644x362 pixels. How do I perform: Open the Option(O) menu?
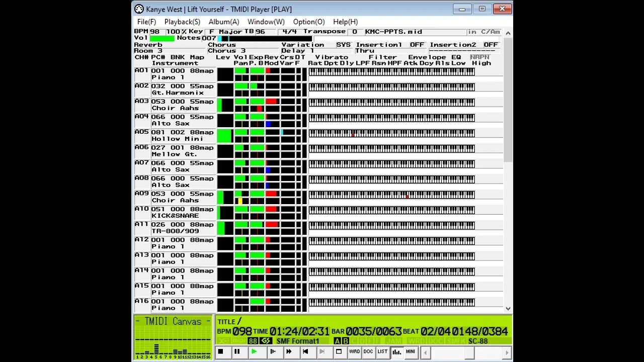[309, 22]
